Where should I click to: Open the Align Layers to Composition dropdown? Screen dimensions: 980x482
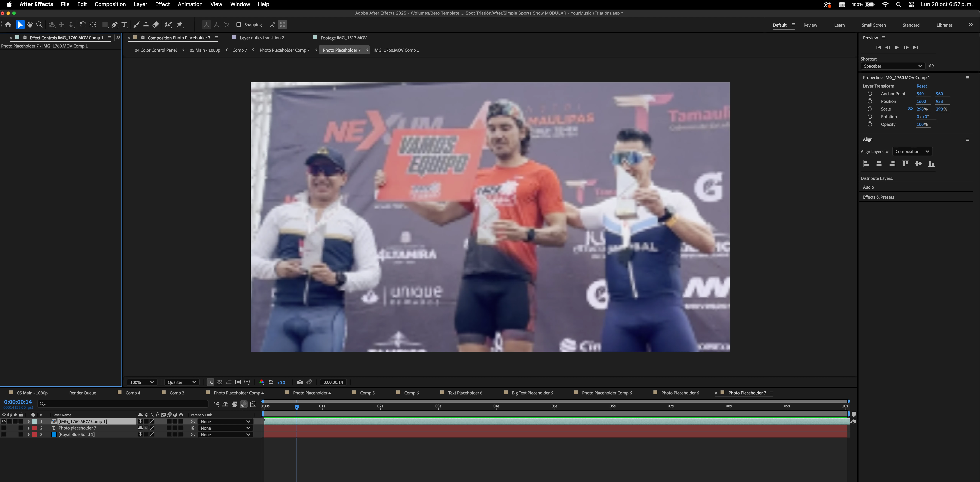[x=912, y=151]
